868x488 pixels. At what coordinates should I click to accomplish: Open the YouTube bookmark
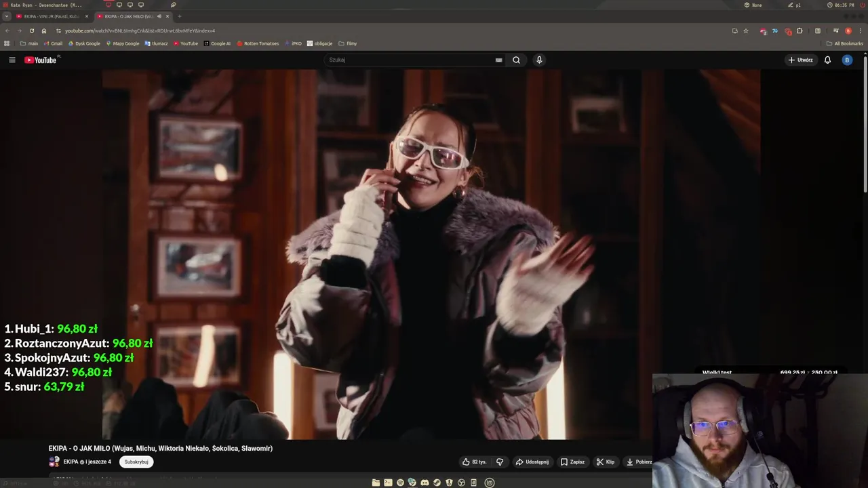click(186, 43)
